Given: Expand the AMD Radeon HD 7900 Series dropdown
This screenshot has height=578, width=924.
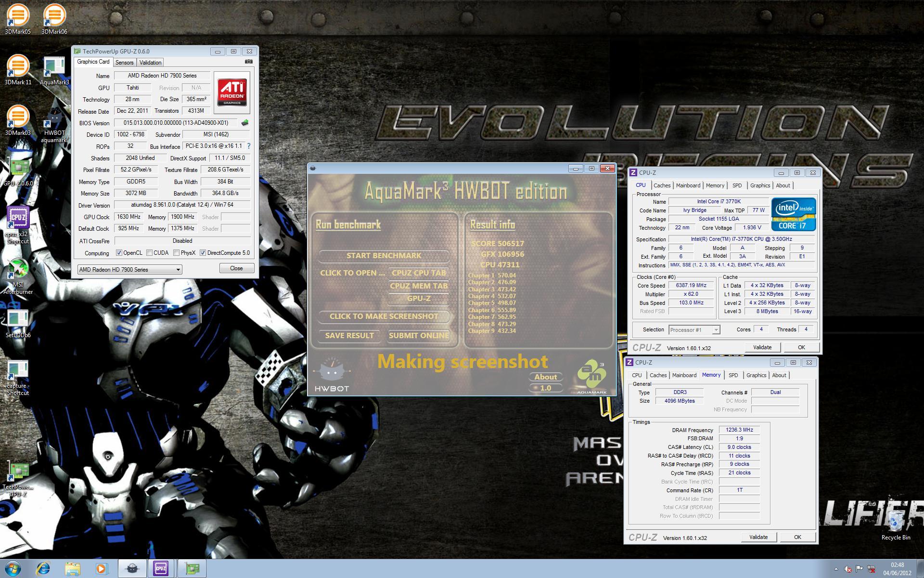Looking at the screenshot, I should pos(129,270).
